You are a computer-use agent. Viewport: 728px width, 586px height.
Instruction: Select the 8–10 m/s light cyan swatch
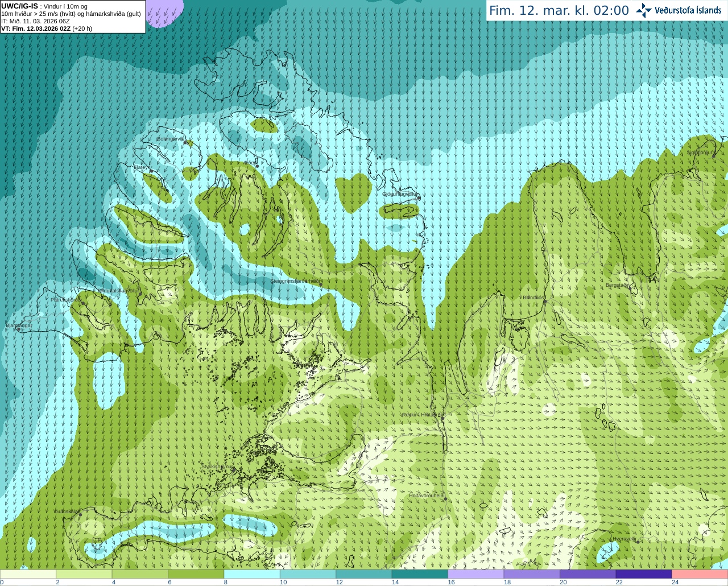pos(252,574)
